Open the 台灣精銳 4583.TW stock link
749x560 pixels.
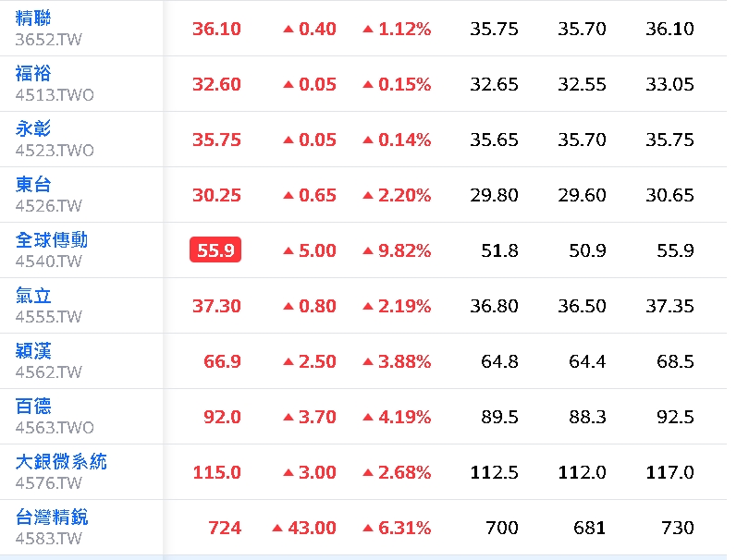coord(52,517)
